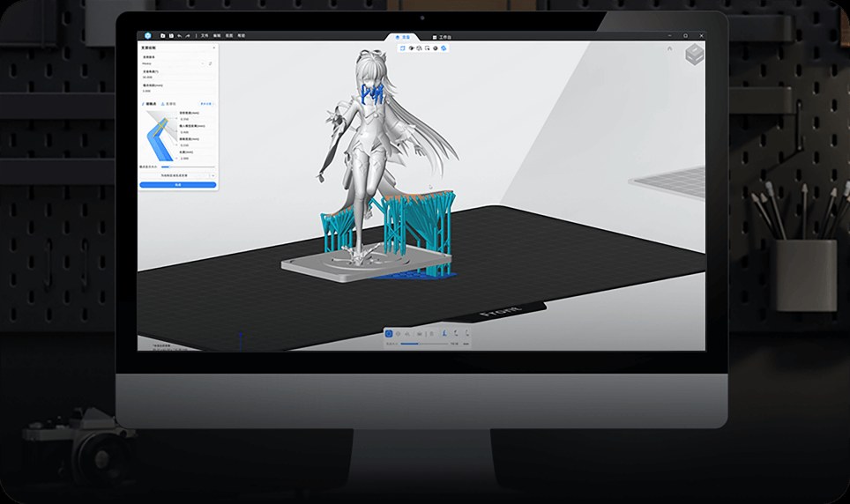Click the third cube icon in the top view toolbar

click(419, 48)
